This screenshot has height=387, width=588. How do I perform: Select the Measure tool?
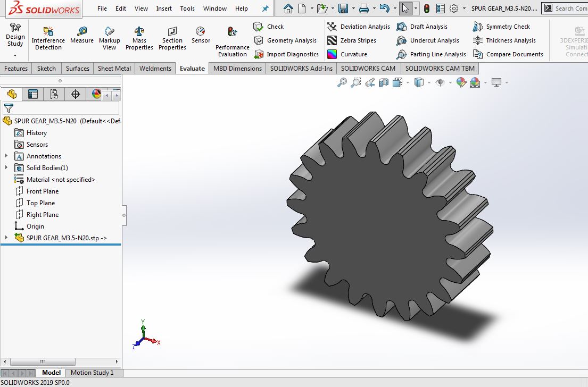pyautogui.click(x=82, y=35)
